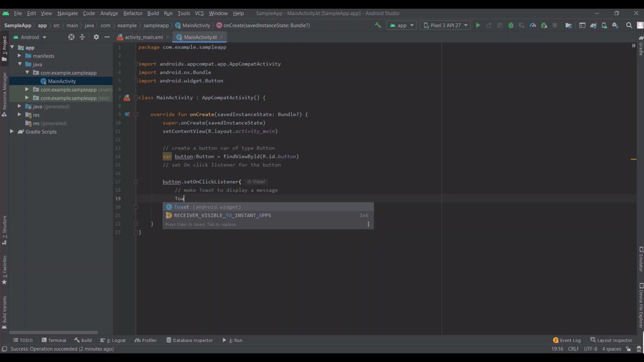Open the Refactor menu
644x362 pixels.
pos(133,13)
